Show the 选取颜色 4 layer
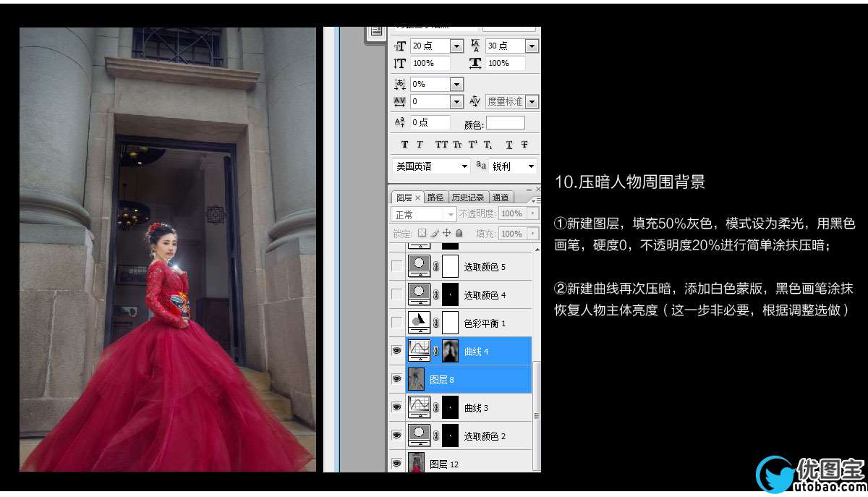This screenshot has height=497, width=868. click(x=396, y=294)
